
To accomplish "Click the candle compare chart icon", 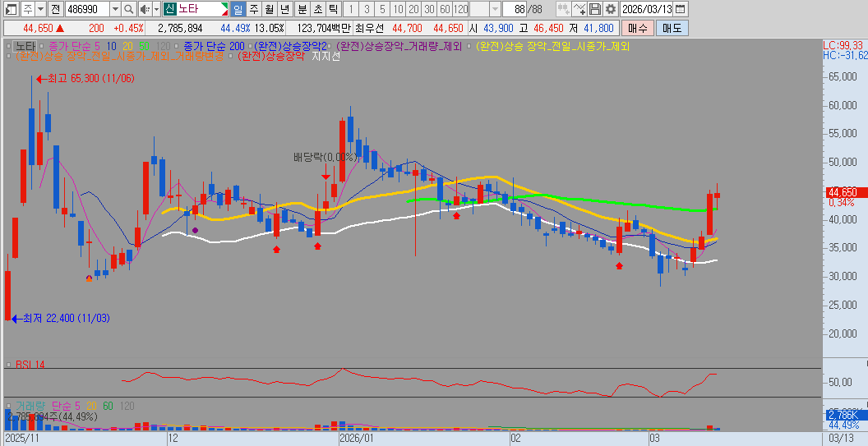I will tap(563, 9).
